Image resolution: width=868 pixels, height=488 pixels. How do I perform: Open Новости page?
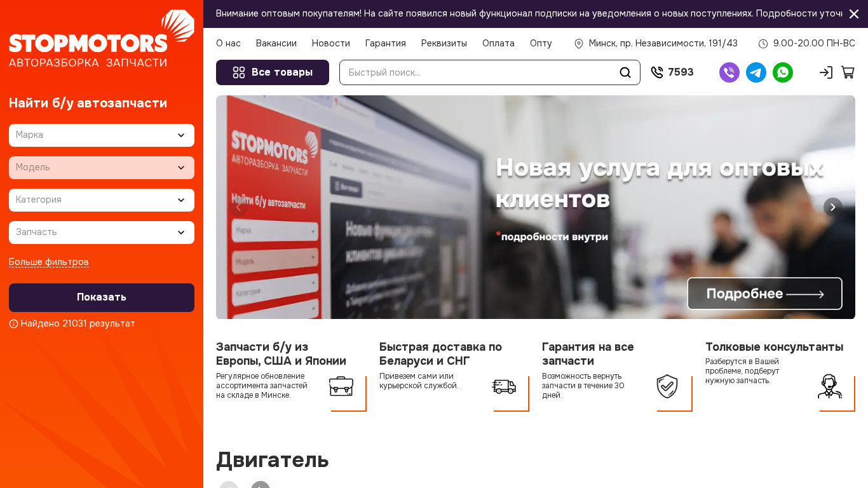[x=331, y=44]
